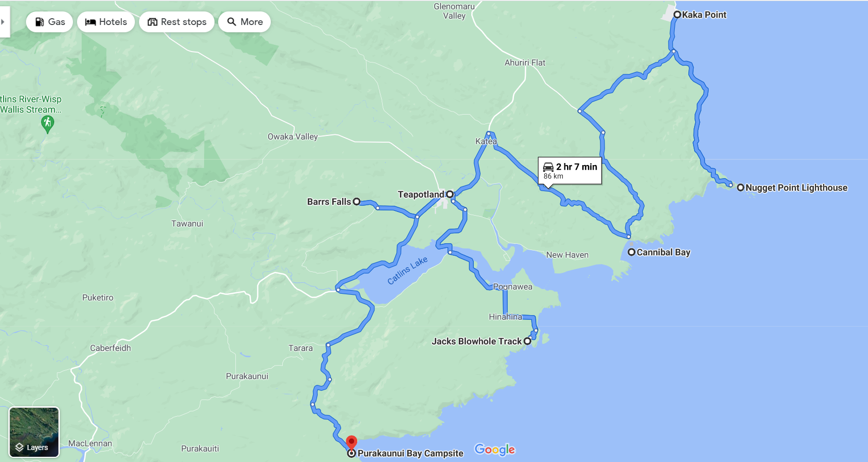This screenshot has height=462, width=868.
Task: Select the Barrs Falls waypoint circle
Action: [x=357, y=202]
